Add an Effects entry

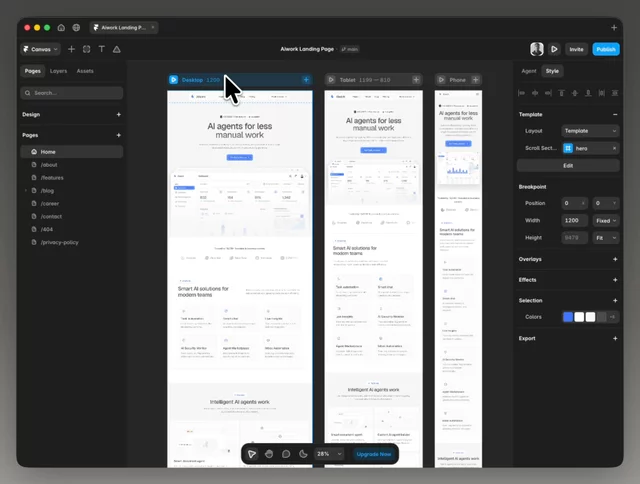click(615, 280)
